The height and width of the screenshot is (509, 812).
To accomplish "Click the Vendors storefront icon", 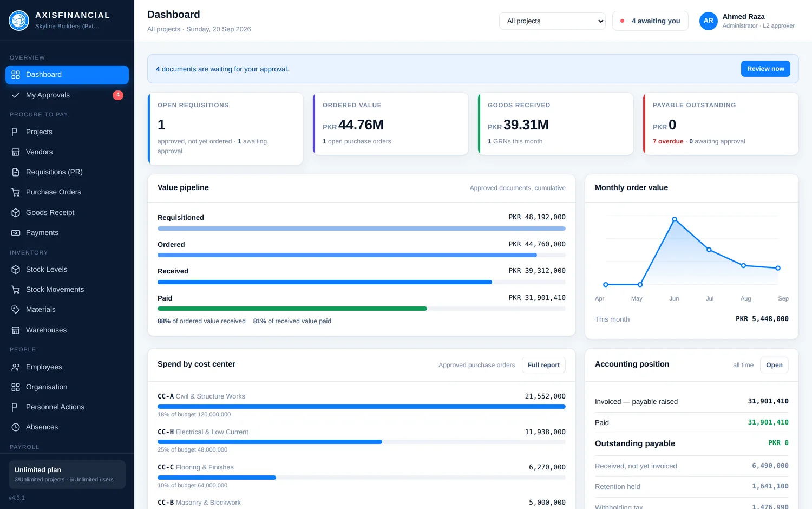I will 16,152.
